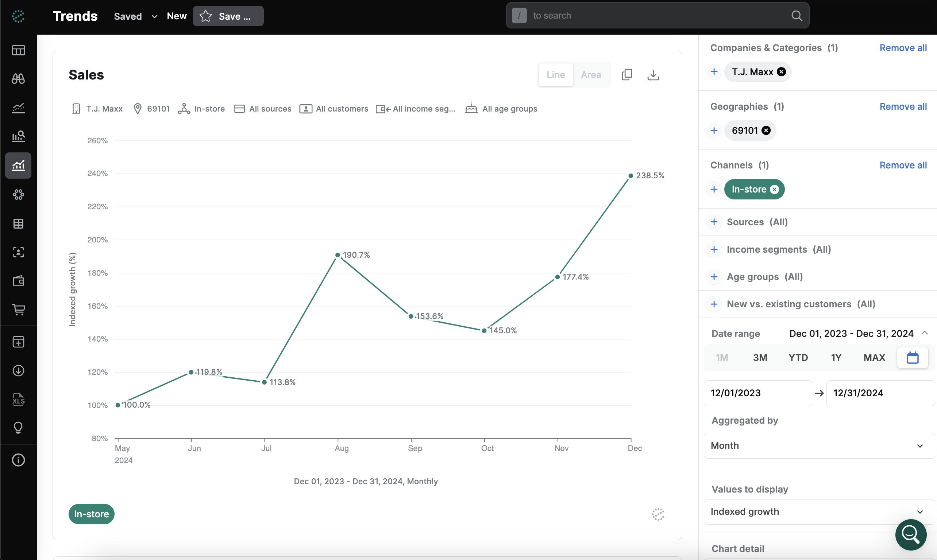Click the search magnifier in the top bar
The height and width of the screenshot is (560, 937).
pos(796,15)
